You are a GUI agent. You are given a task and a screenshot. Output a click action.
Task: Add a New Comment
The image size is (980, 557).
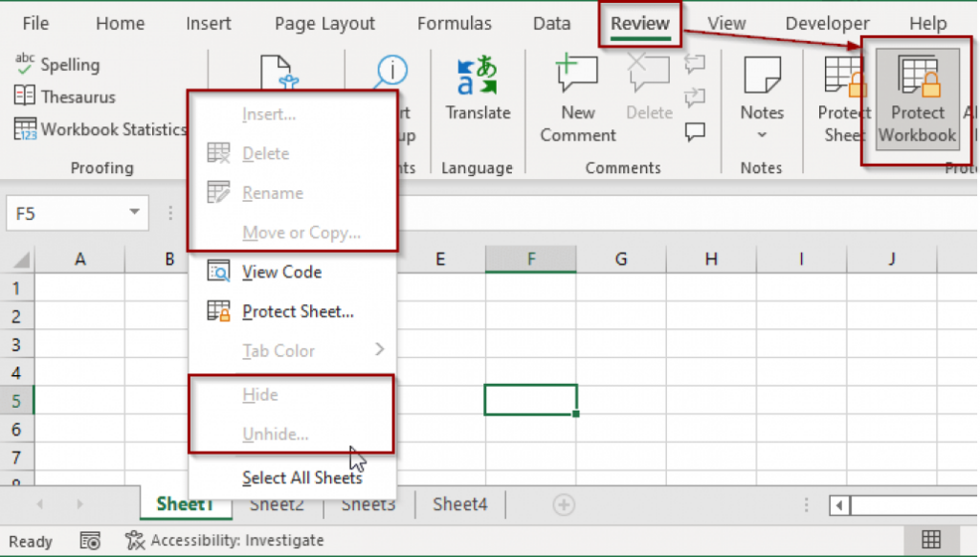(577, 99)
